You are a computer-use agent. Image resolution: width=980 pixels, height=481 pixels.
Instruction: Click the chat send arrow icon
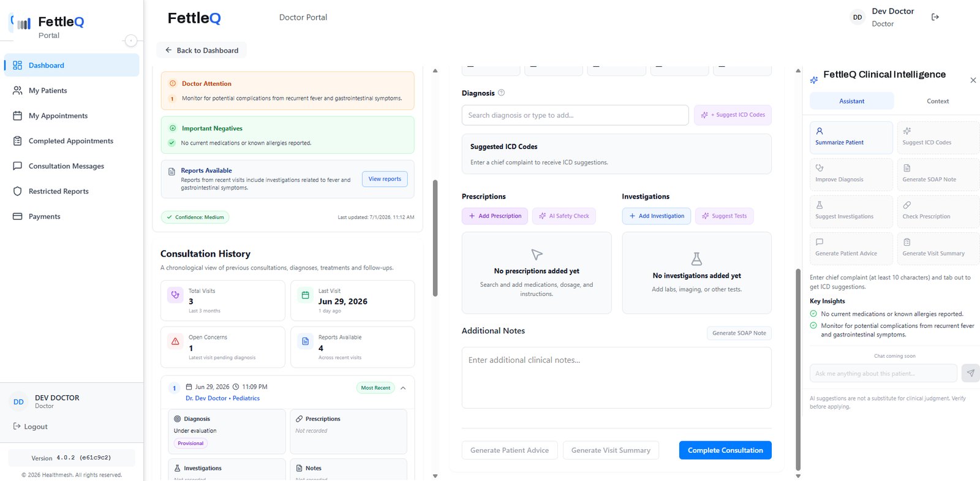point(970,373)
